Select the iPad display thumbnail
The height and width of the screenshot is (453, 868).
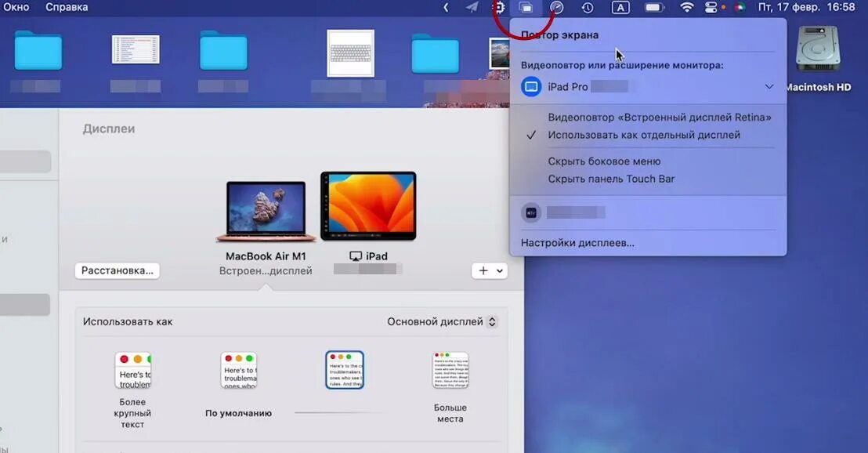tap(368, 206)
